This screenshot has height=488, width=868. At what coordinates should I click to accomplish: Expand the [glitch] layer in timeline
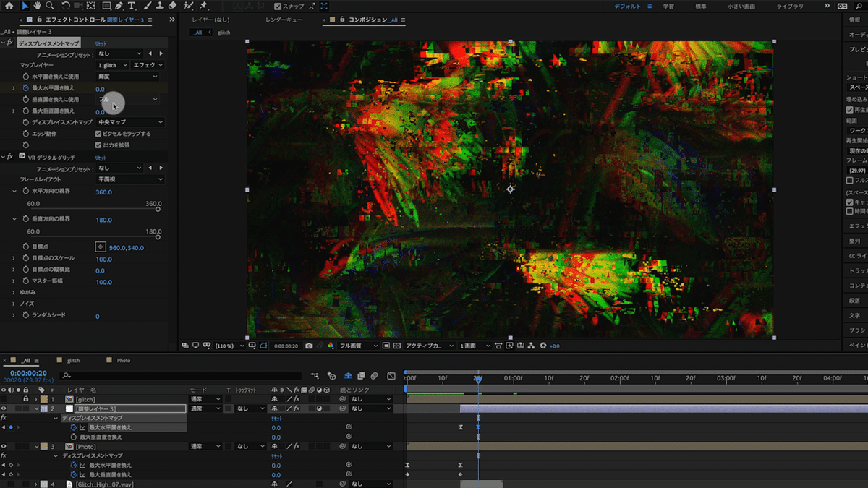point(35,399)
